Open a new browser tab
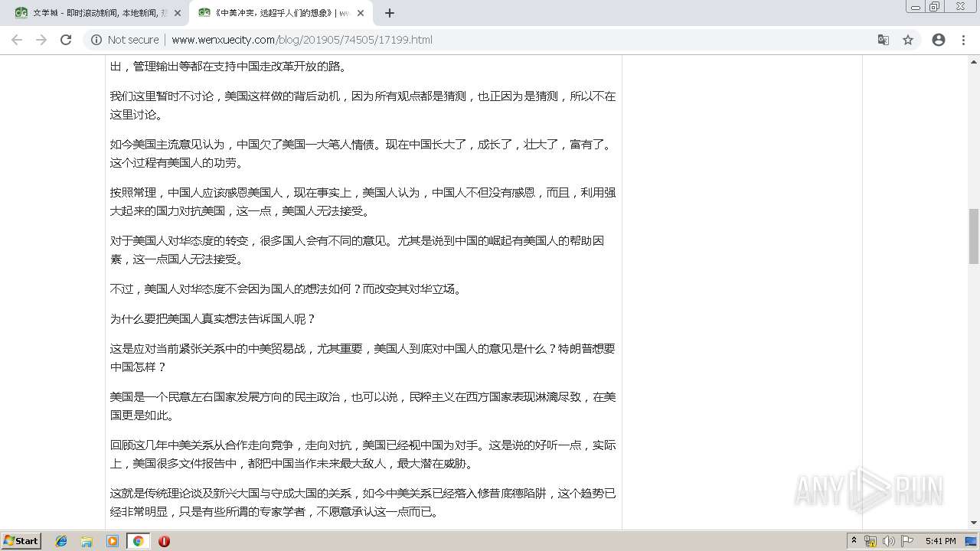The image size is (980, 551). click(389, 13)
